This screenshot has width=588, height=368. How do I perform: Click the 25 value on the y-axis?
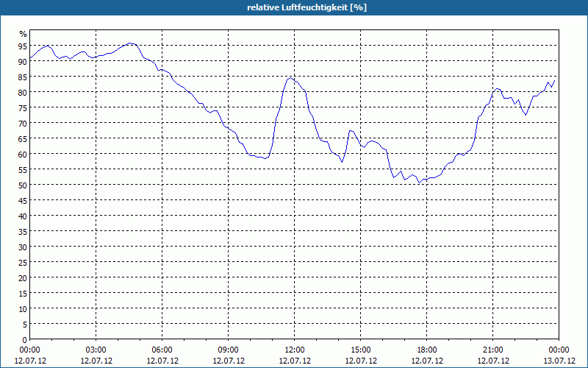pyautogui.click(x=23, y=263)
